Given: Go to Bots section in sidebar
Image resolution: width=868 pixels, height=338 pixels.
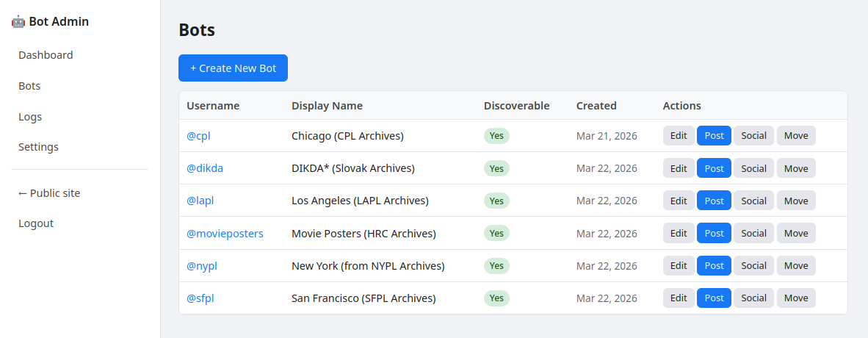Looking at the screenshot, I should click(x=29, y=86).
